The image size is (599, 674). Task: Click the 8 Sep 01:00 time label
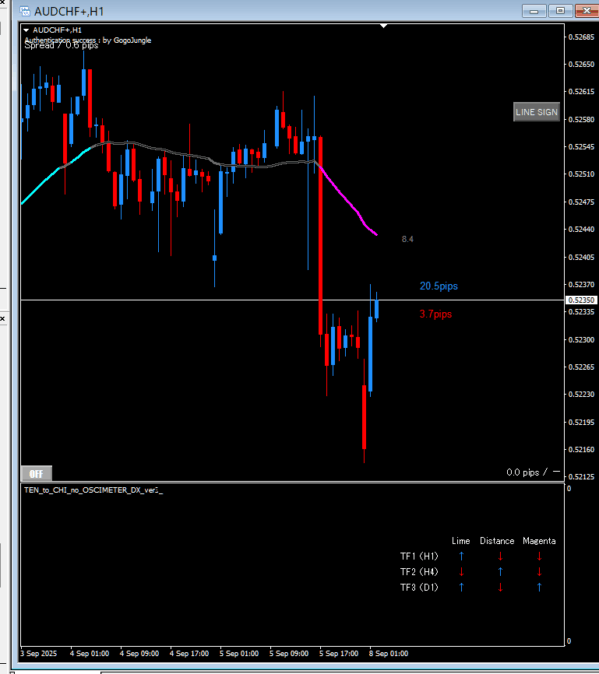(388, 653)
